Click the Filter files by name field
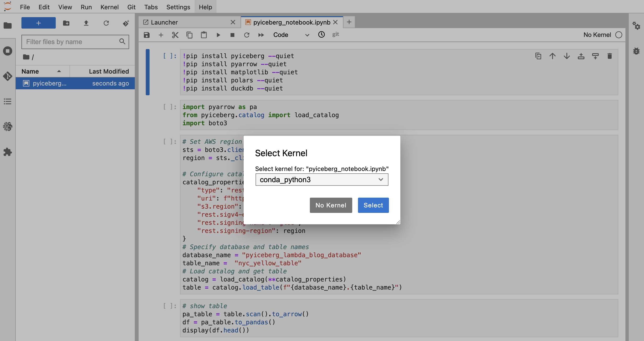This screenshot has width=644, height=341. pos(71,42)
